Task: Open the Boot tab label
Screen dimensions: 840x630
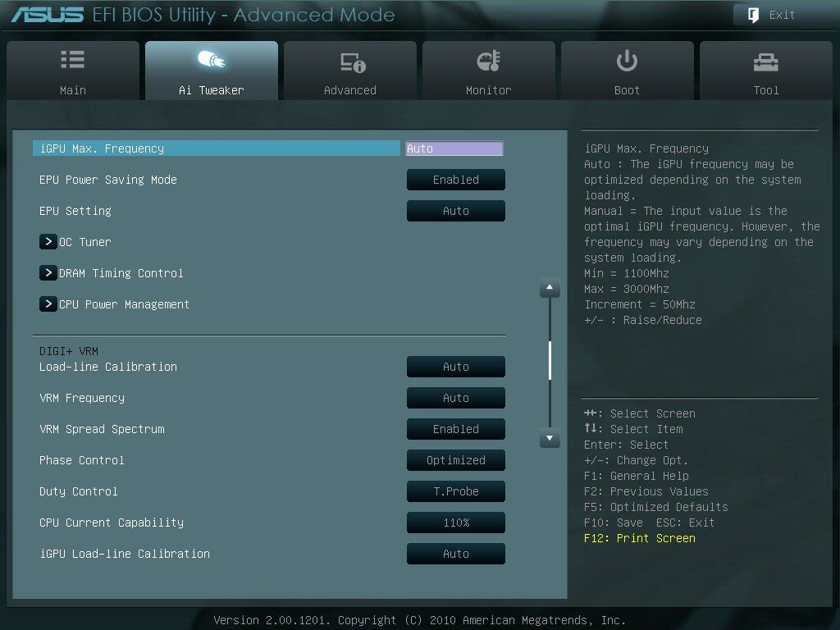Action: [x=627, y=90]
